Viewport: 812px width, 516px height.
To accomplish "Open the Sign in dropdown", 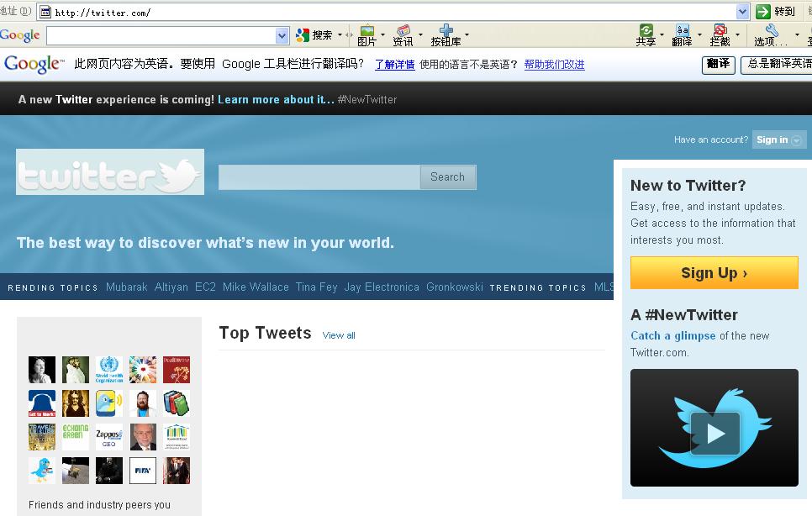I will pos(779,140).
